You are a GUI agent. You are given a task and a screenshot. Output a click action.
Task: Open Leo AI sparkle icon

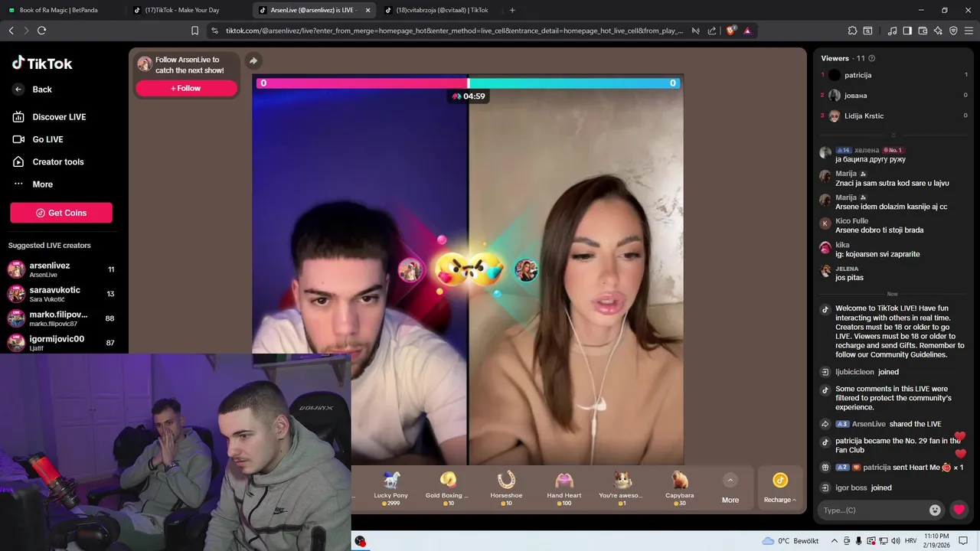(x=938, y=31)
